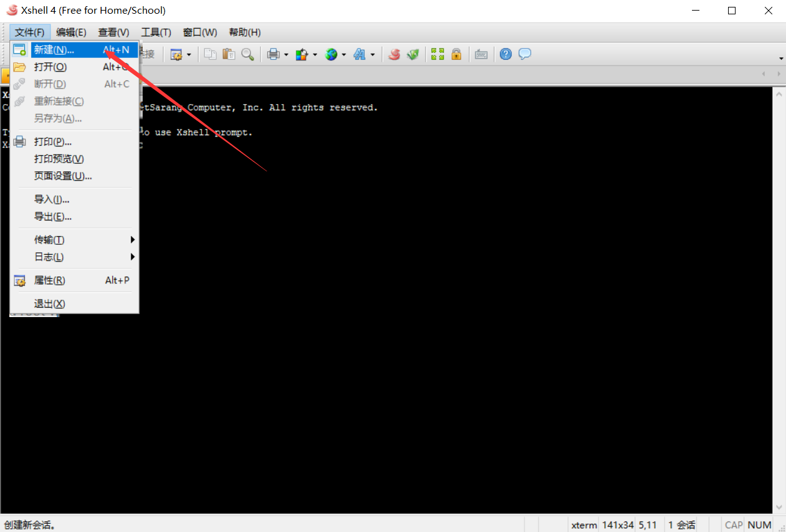
Task: Open the 查看(V) menu
Action: [113, 32]
